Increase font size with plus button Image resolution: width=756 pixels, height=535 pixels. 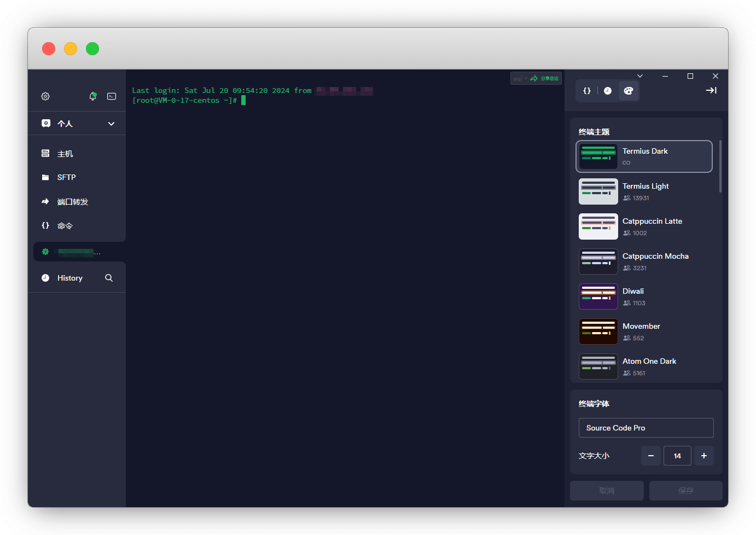(703, 456)
